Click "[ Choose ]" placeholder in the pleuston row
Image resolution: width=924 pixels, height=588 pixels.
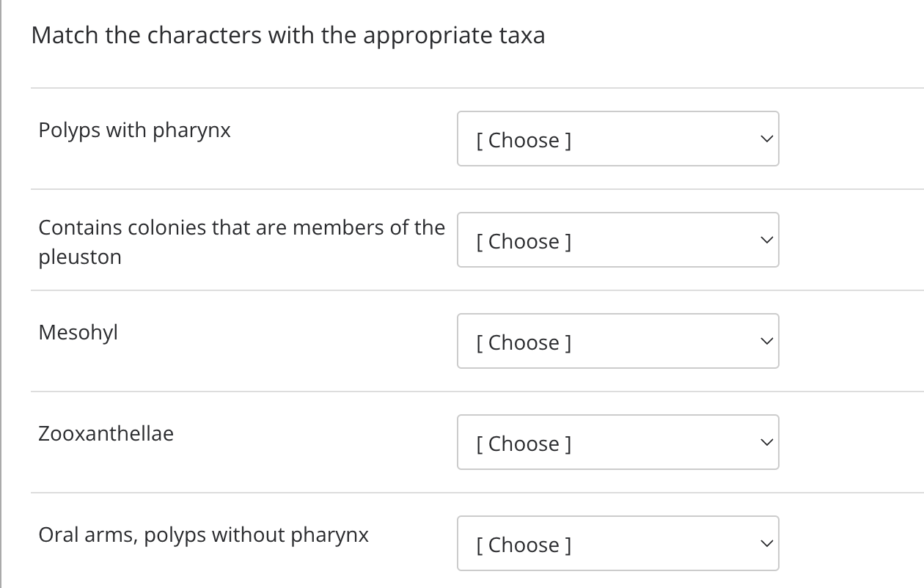[x=523, y=241]
